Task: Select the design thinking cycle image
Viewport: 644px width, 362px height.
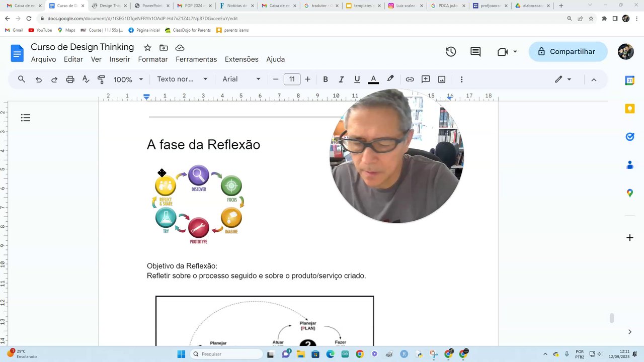Action: click(198, 205)
